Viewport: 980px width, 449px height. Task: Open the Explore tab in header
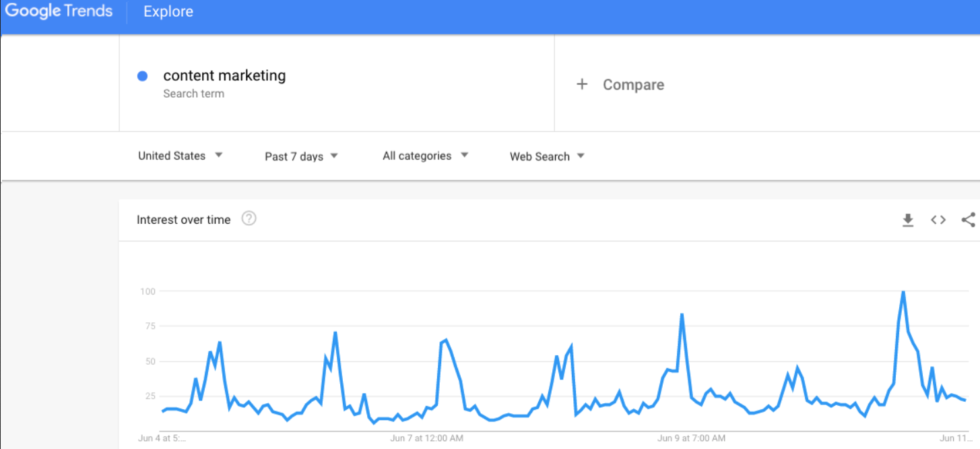point(168,11)
